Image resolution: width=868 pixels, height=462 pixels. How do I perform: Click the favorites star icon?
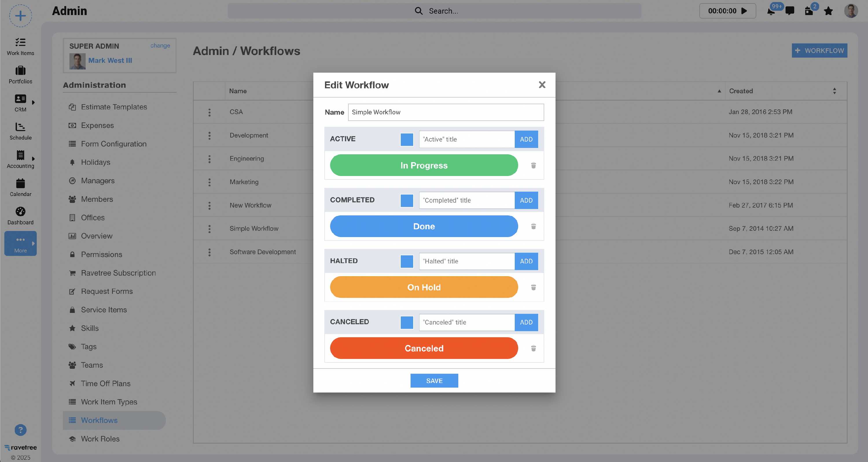pos(828,11)
